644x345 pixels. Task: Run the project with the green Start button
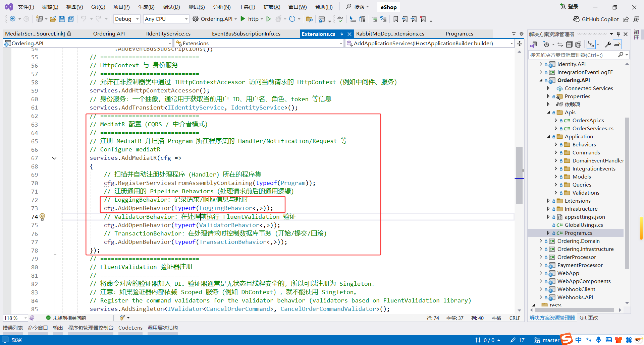[x=268, y=19]
